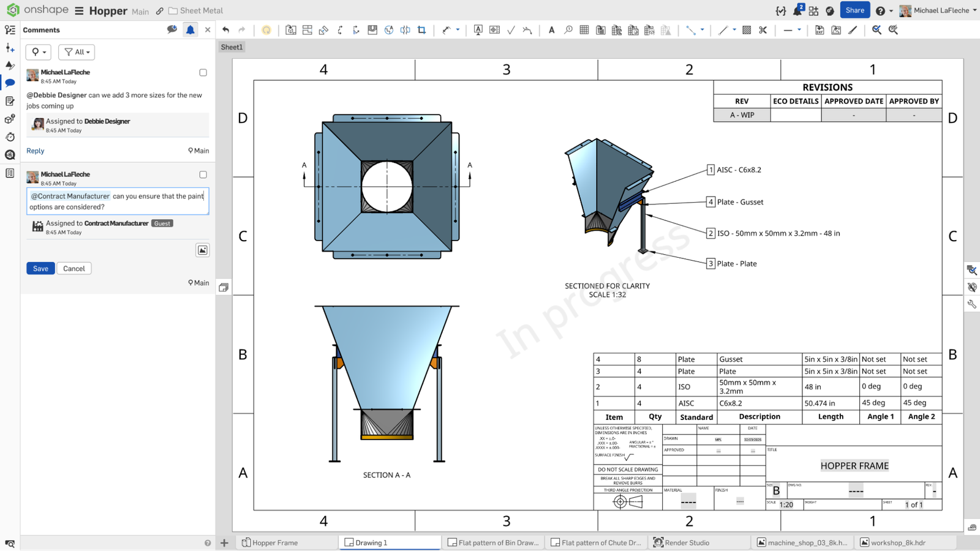
Task: Select the hatch fill pattern swatch
Action: (745, 29)
